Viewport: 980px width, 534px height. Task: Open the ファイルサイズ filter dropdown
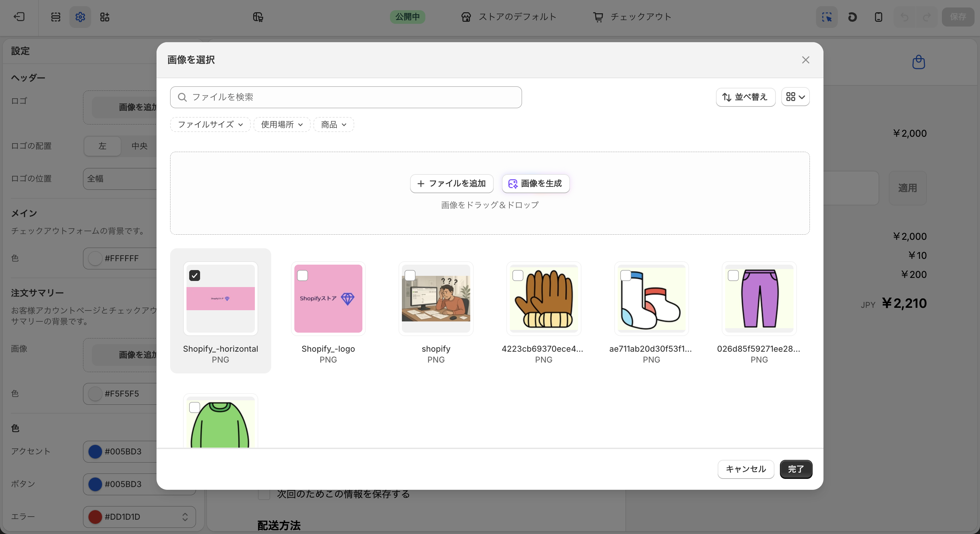click(210, 124)
